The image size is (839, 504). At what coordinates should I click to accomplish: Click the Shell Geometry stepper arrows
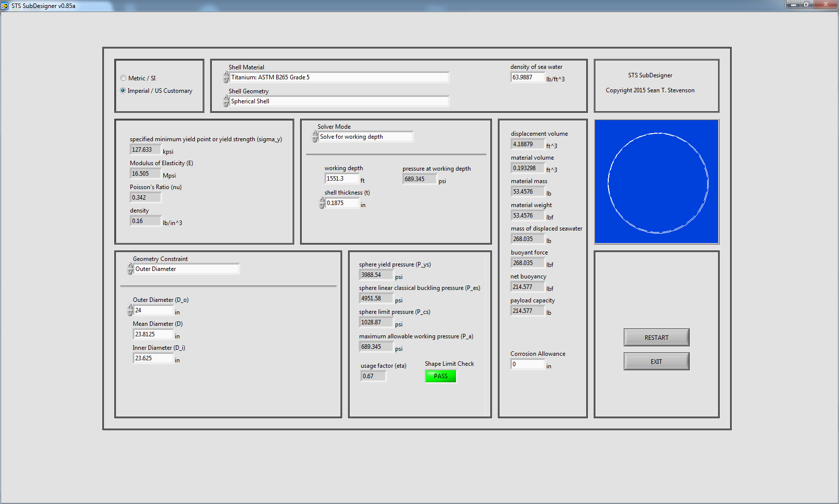click(226, 101)
